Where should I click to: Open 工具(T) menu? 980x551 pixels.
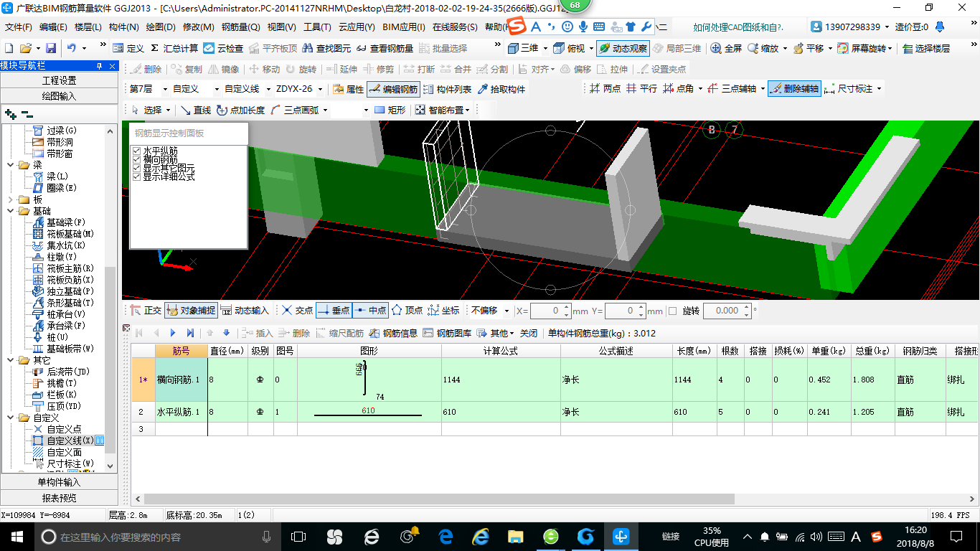click(x=317, y=27)
